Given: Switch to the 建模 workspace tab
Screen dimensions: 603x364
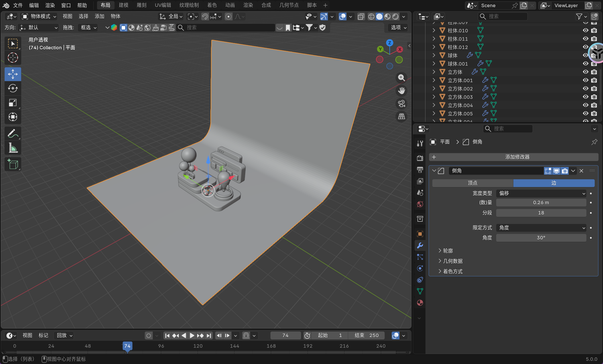Looking at the screenshot, I should [x=123, y=5].
